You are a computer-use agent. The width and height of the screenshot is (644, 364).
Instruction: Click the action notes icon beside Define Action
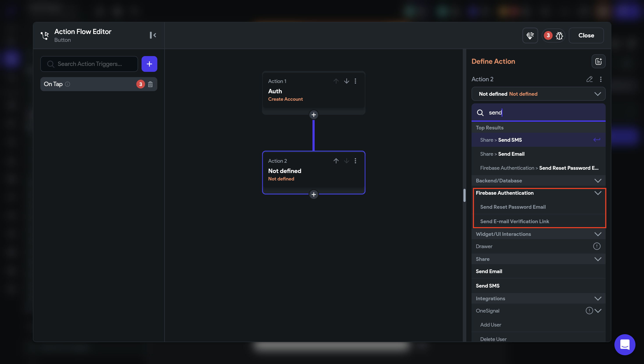(x=598, y=62)
